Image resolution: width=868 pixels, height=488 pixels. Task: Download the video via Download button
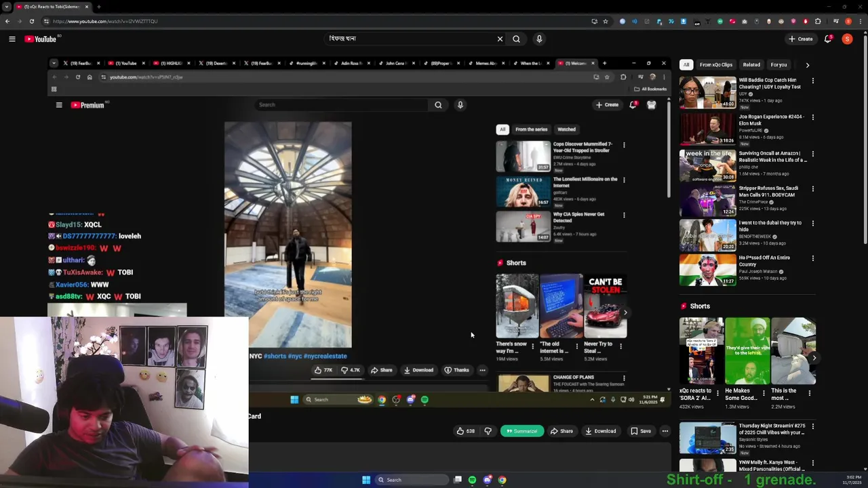(x=601, y=431)
